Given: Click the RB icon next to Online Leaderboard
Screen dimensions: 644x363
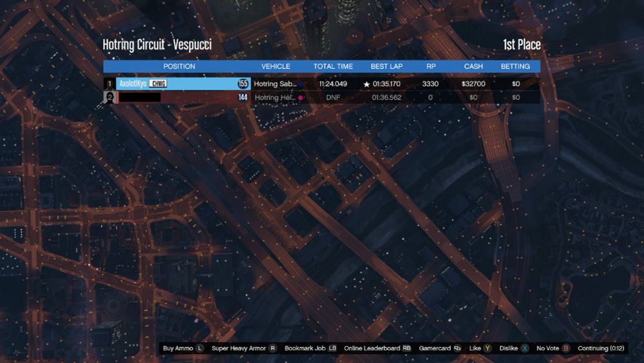Looking at the screenshot, I should coord(406,348).
